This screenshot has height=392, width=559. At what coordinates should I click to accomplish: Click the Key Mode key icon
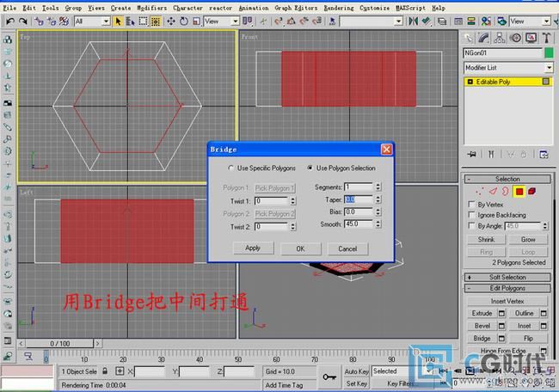(x=329, y=377)
